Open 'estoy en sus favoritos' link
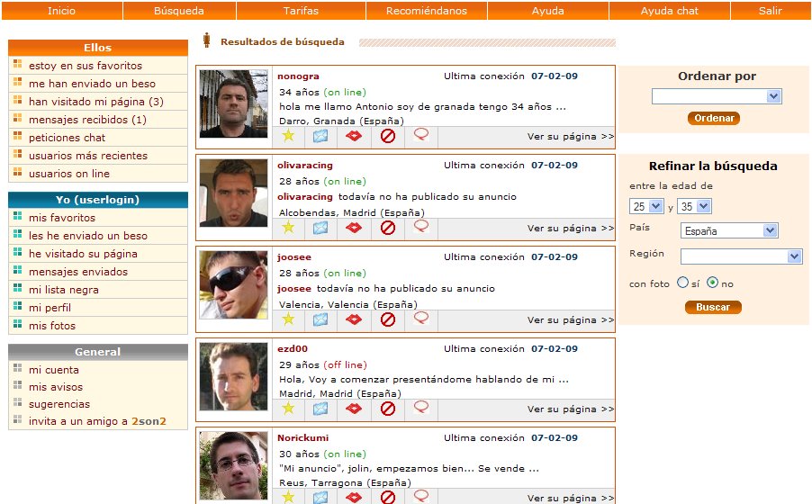The height and width of the screenshot is (504, 812). click(86, 66)
